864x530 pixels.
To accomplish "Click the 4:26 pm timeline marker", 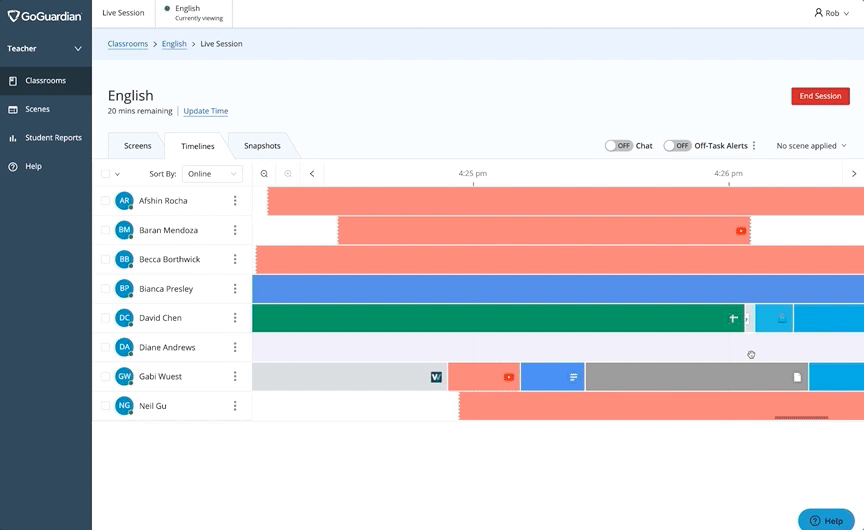I will tap(728, 174).
